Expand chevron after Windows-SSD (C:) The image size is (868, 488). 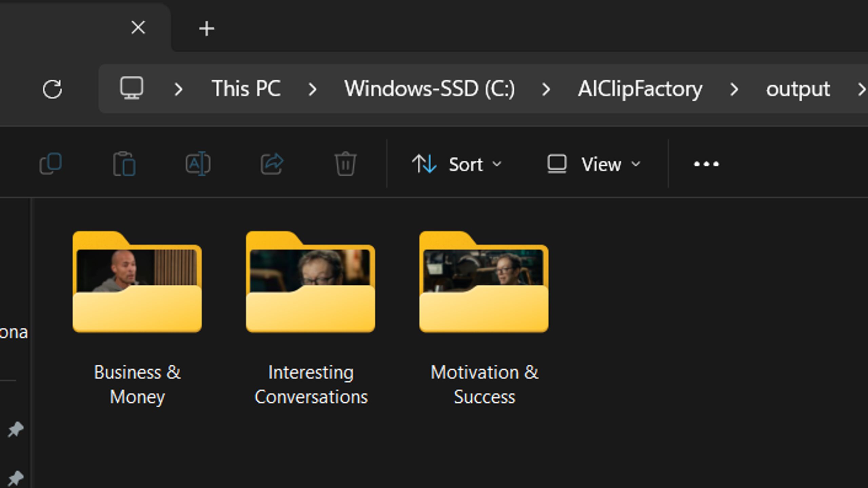(x=546, y=89)
